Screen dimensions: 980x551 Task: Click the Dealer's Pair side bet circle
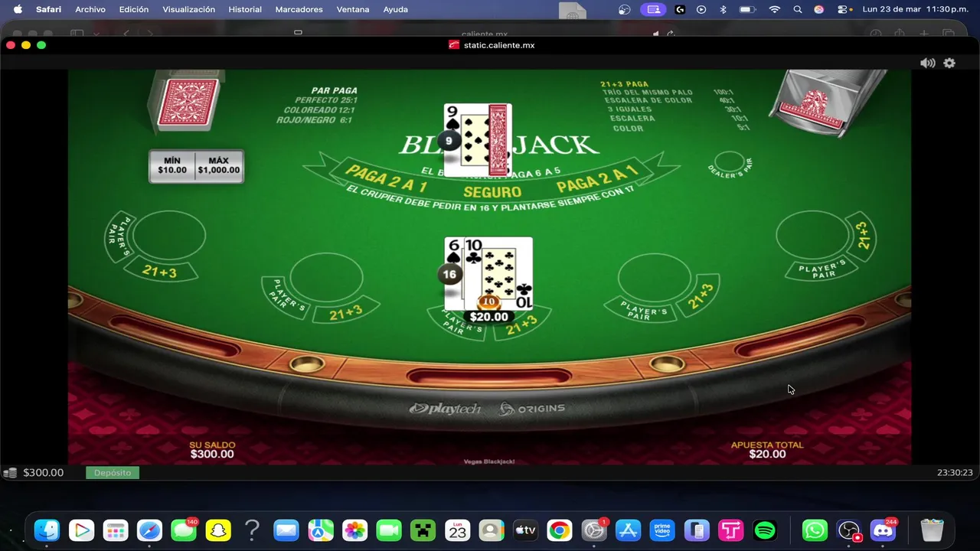point(730,161)
